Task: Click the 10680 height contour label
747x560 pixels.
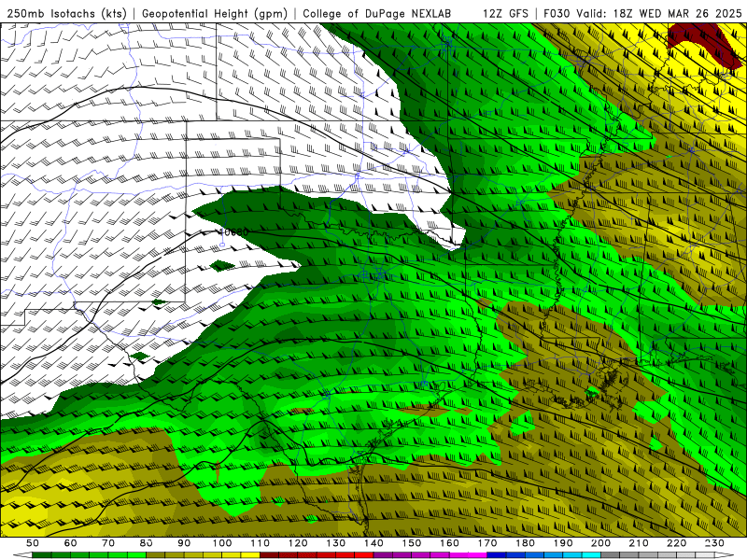Action: point(234,231)
